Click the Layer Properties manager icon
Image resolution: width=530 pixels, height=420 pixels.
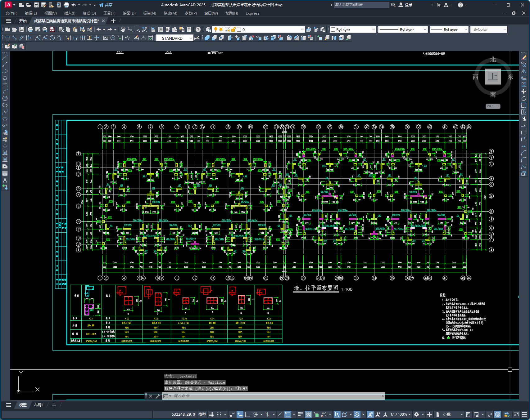[x=208, y=29]
